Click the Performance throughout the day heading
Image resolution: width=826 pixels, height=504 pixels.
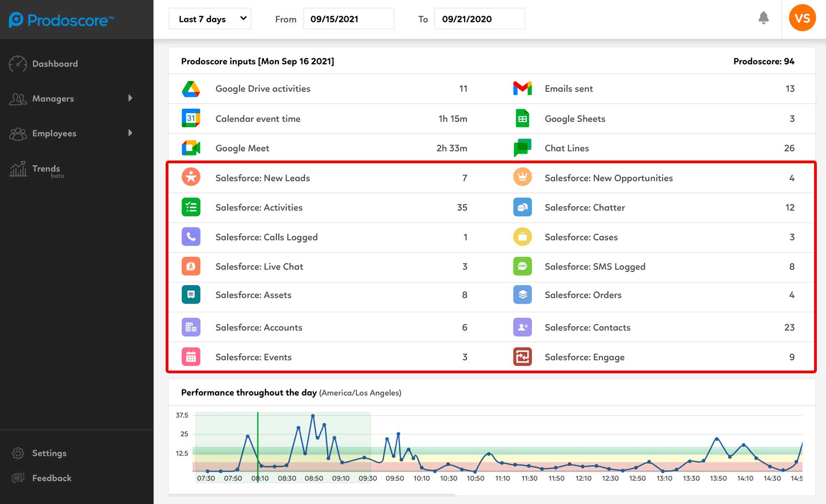coord(249,393)
